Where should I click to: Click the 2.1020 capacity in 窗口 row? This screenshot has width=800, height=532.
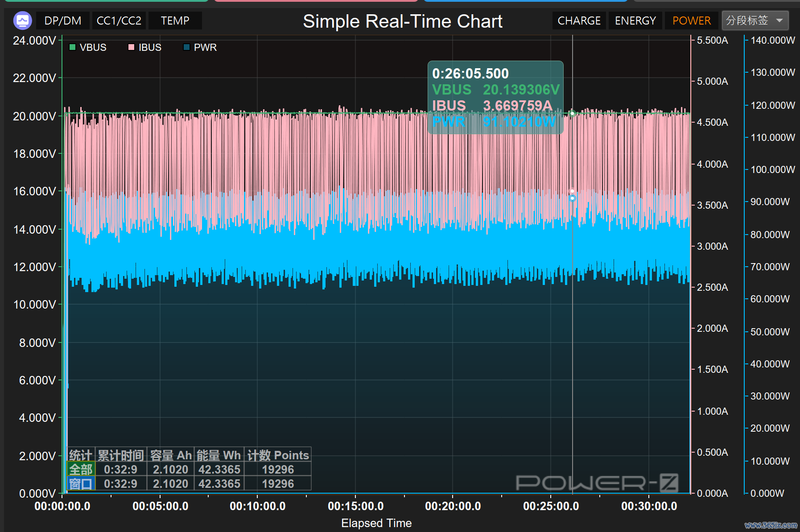171,484
